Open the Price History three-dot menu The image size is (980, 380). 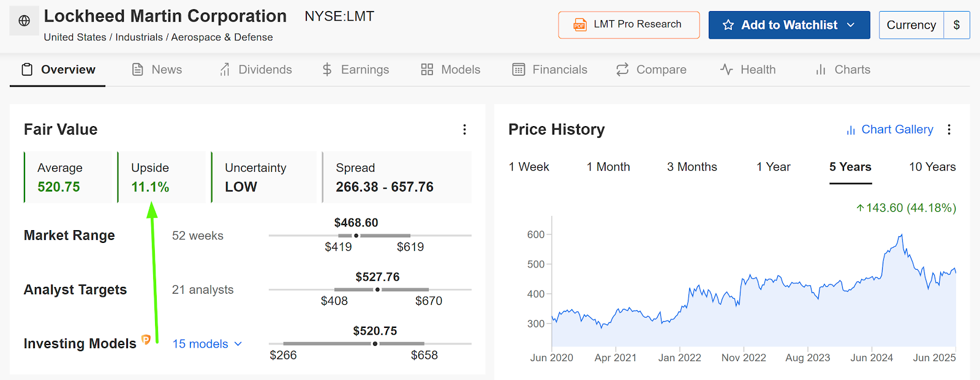point(949,129)
